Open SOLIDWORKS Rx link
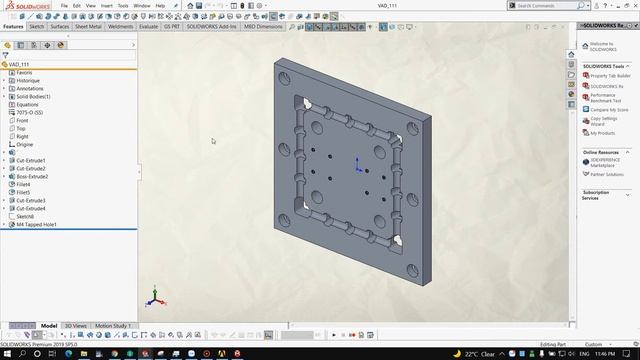This screenshot has width=640, height=360. point(607,87)
